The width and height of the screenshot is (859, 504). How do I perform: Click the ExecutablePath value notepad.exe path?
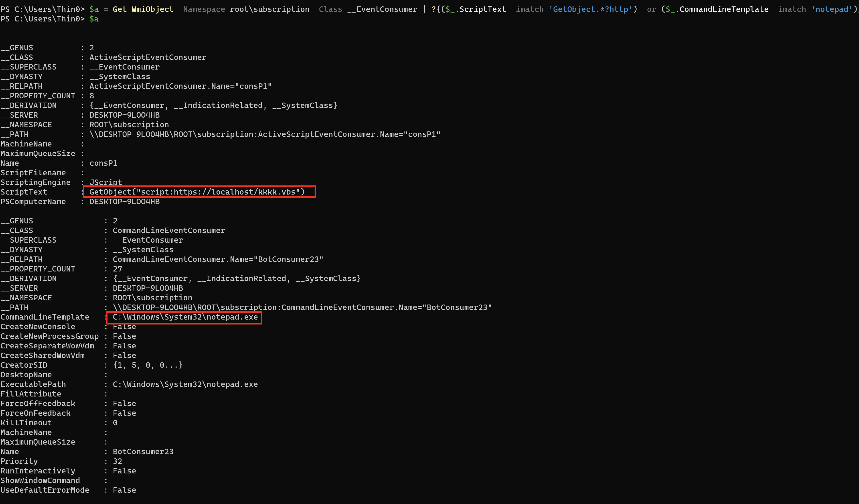185,384
